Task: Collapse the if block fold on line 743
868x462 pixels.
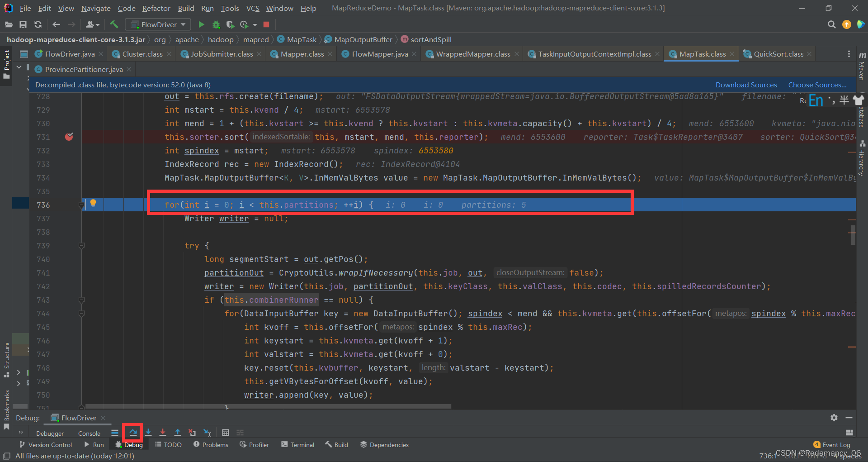Action: point(81,300)
